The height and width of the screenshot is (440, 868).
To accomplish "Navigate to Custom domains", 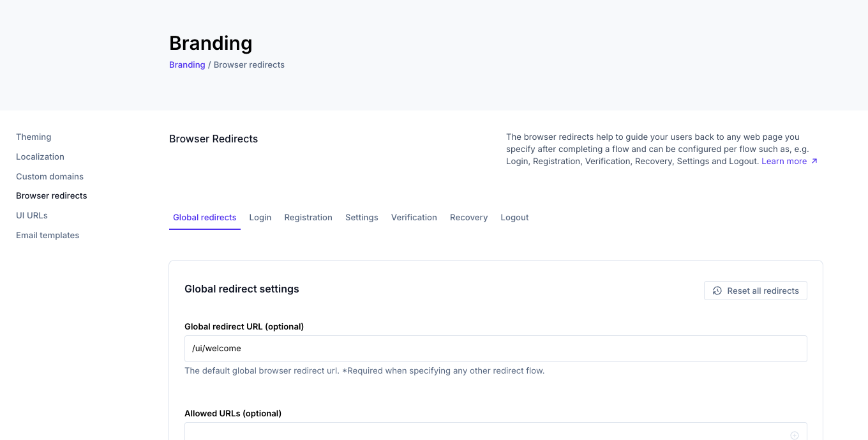I will [x=50, y=176].
